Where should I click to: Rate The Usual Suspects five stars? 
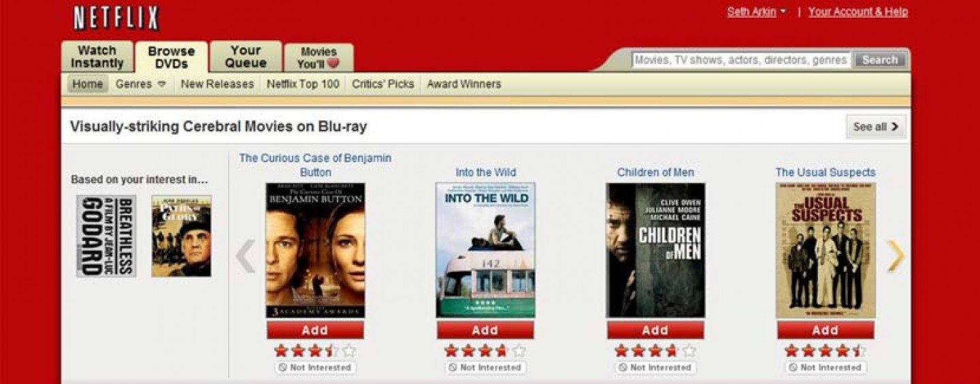[860, 351]
